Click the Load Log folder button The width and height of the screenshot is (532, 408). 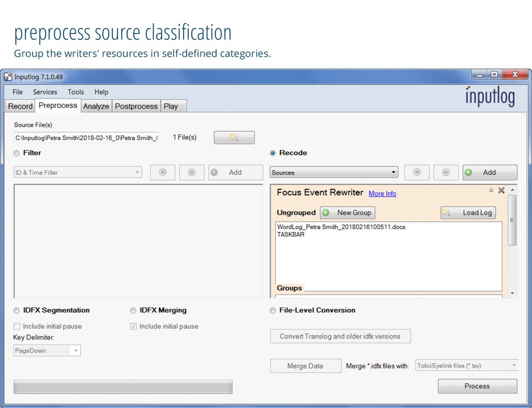[468, 213]
